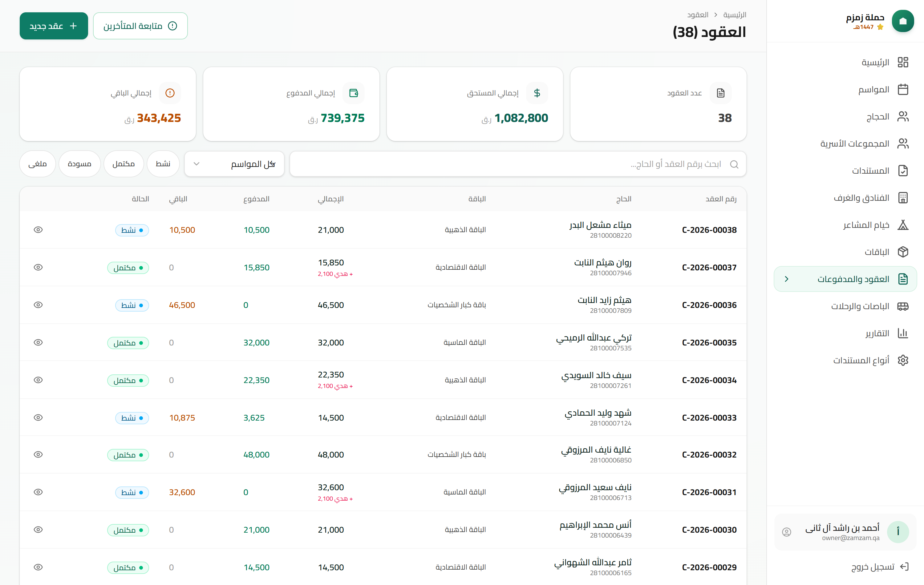Open المواسم calendar icon in sidebar
The height and width of the screenshot is (585, 924).
click(903, 89)
